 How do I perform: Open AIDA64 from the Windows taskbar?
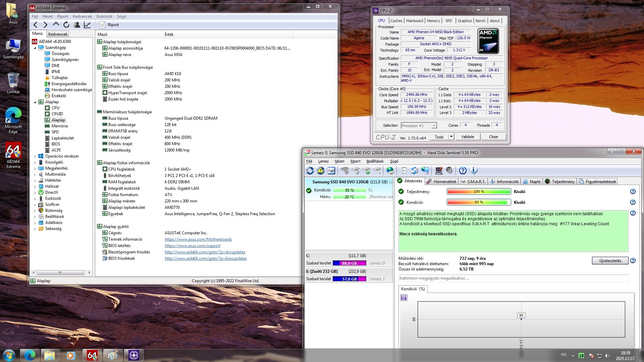pos(92,355)
